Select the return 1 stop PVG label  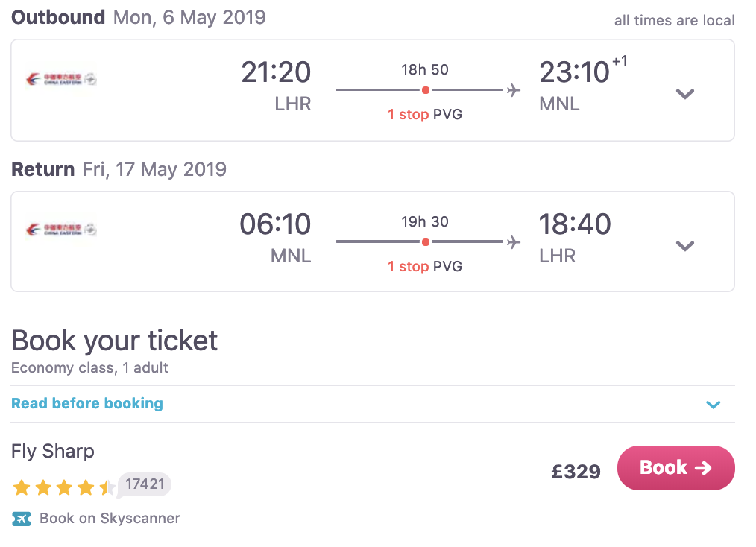pyautogui.click(x=425, y=266)
